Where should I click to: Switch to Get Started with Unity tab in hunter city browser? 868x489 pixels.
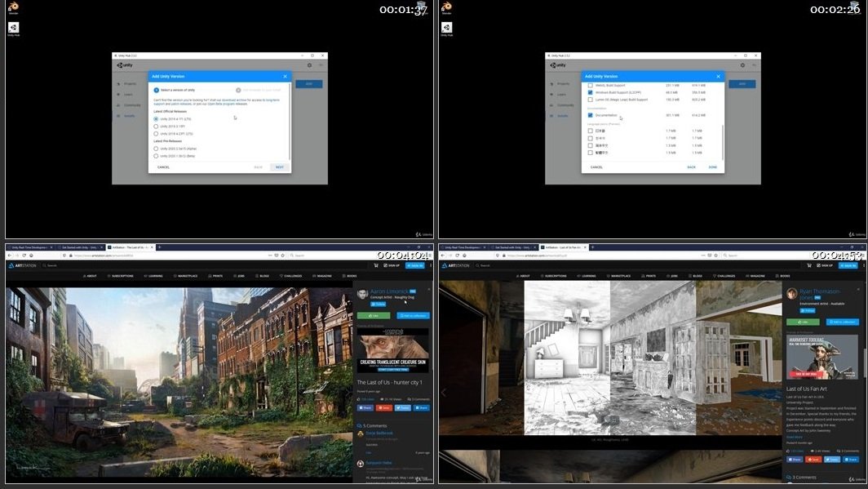point(81,247)
